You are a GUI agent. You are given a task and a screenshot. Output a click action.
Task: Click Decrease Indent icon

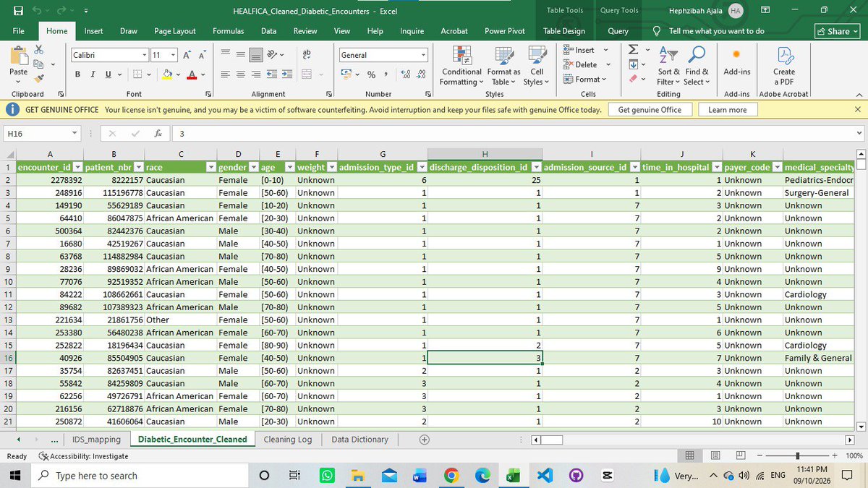pos(271,74)
